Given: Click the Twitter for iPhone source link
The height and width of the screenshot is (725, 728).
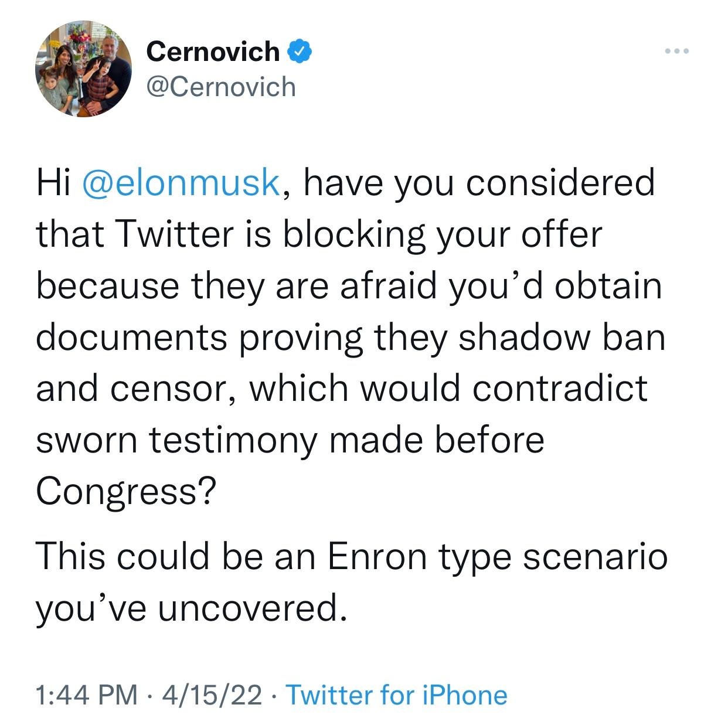Looking at the screenshot, I should click(396, 695).
